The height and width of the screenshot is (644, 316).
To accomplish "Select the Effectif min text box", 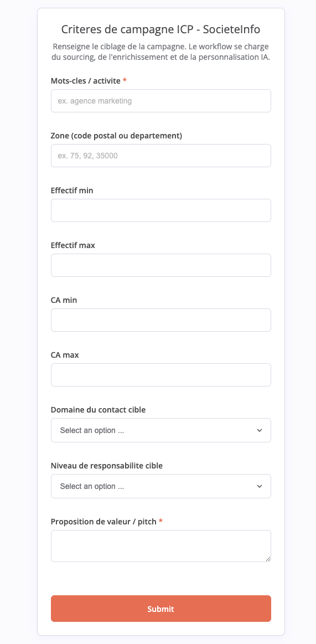I will pos(161,210).
